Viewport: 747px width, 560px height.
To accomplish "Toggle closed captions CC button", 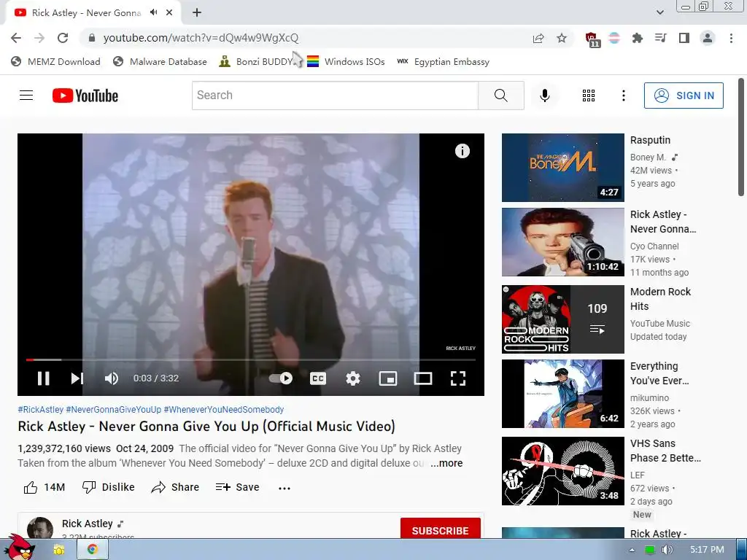I will click(318, 378).
